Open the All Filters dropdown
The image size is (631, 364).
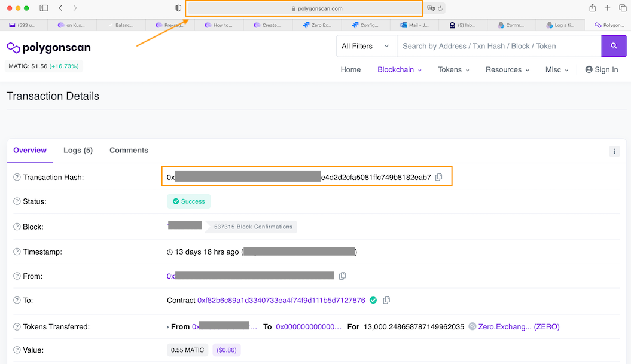(x=366, y=46)
